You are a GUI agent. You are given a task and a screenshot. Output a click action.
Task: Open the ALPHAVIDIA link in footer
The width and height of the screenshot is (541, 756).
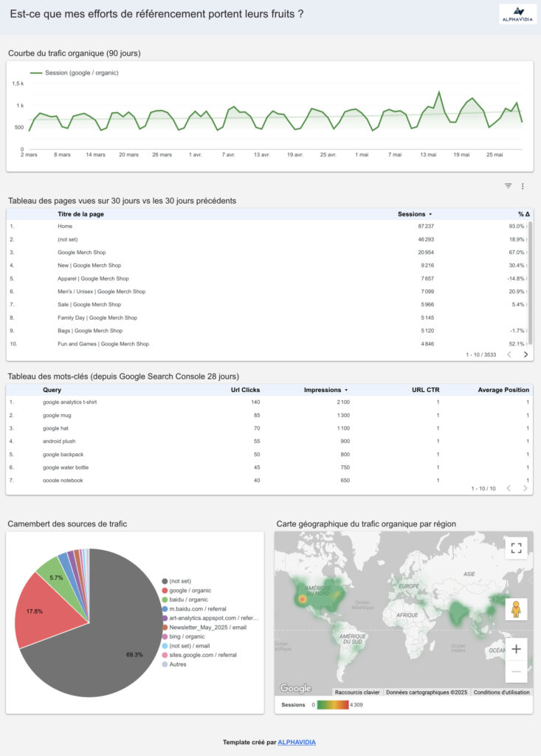[297, 742]
